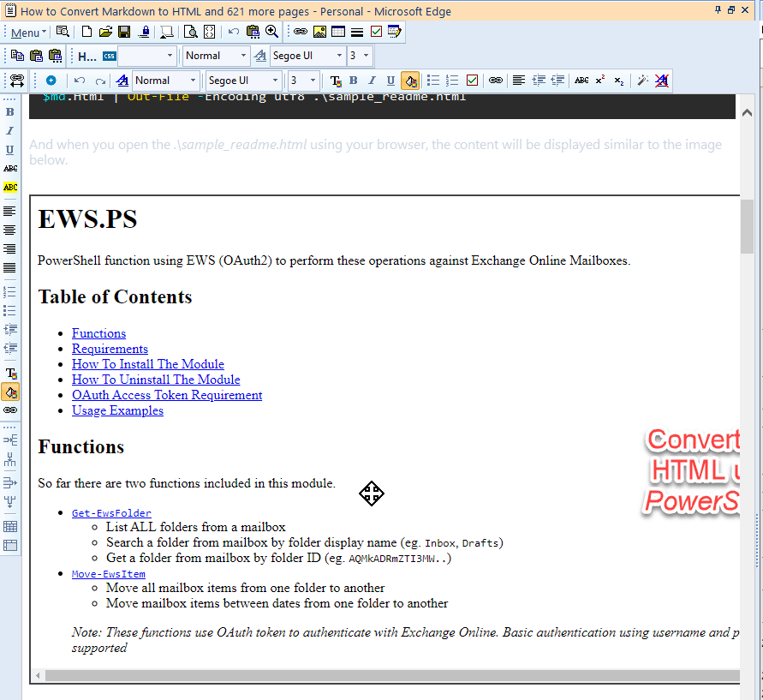The height and width of the screenshot is (700, 763).
Task: Click the find-in-document icon beside Menu
Action: (63, 32)
